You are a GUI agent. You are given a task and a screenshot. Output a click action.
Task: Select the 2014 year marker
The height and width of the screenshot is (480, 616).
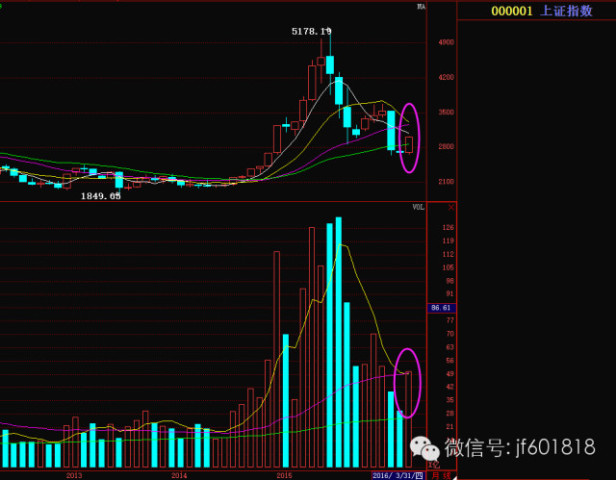[x=179, y=476]
